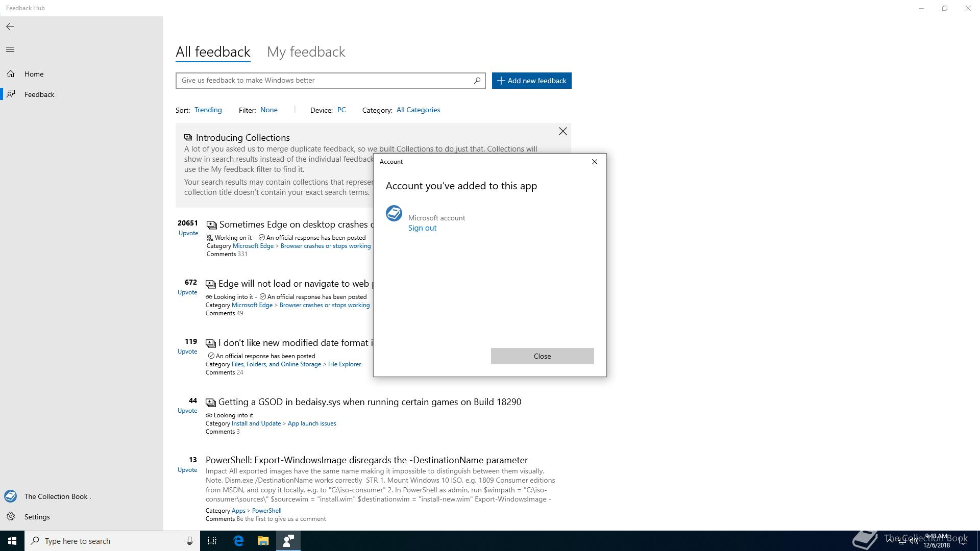Image resolution: width=980 pixels, height=551 pixels.
Task: Click the back arrow in Feedback Hub
Action: pos(10,27)
